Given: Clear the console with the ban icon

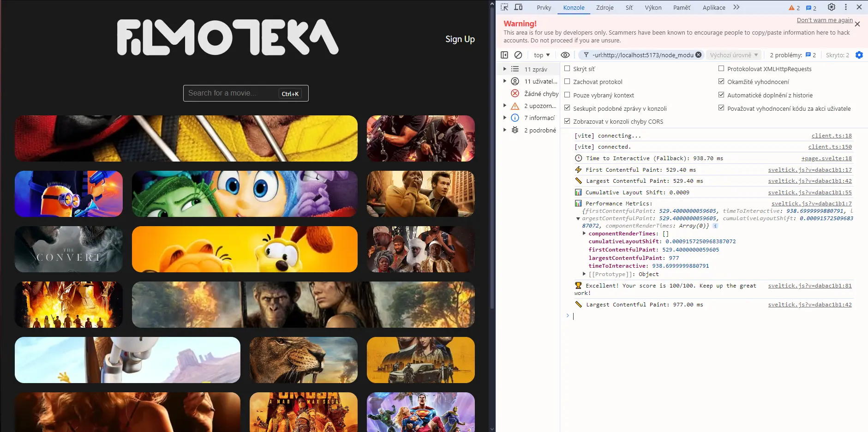Looking at the screenshot, I should click(518, 55).
